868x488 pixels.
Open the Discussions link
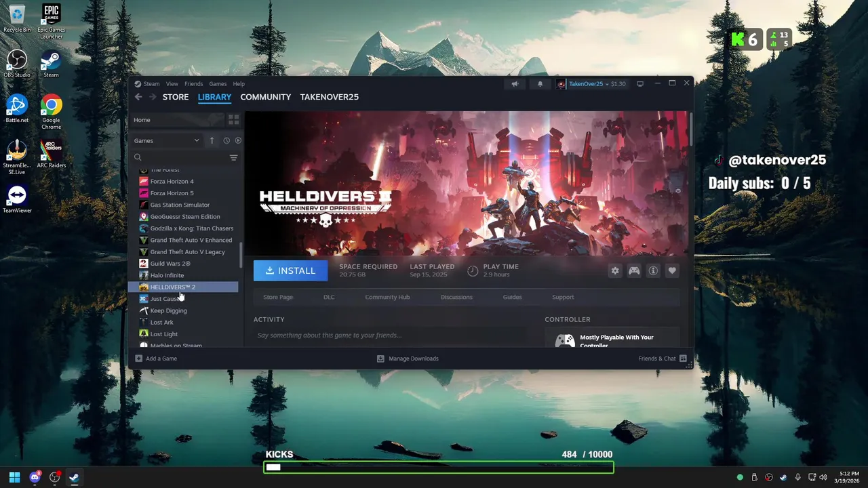(456, 297)
